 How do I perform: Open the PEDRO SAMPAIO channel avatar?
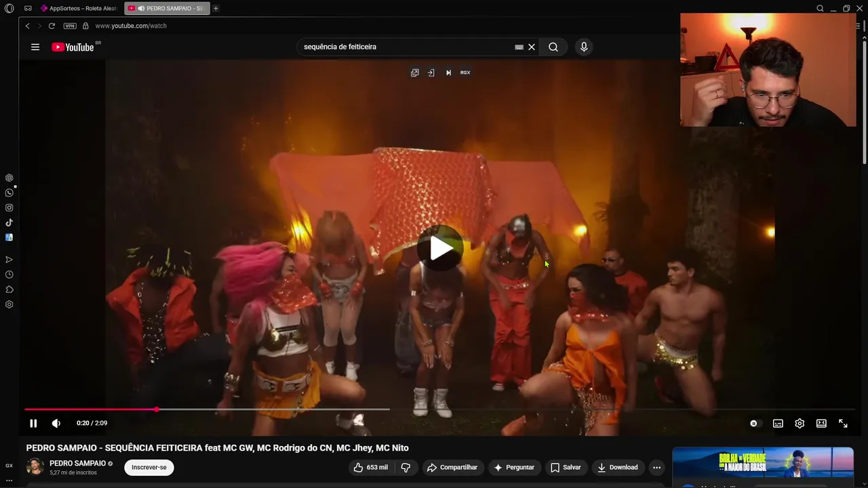[35, 467]
